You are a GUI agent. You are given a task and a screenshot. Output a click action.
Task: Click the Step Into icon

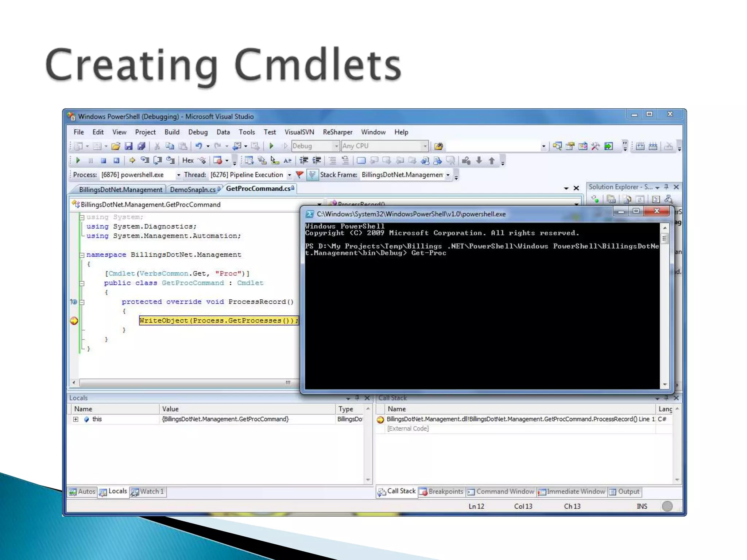point(145,160)
